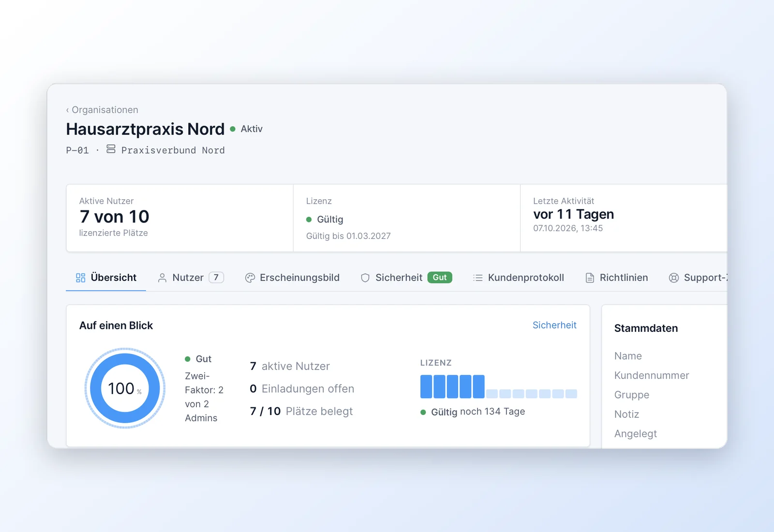Click the Gültig noch 134 Tage text
The image size is (774, 532).
[473, 412]
